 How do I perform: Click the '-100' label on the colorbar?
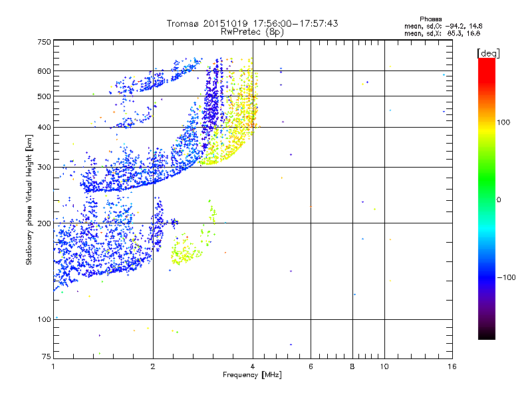click(506, 277)
